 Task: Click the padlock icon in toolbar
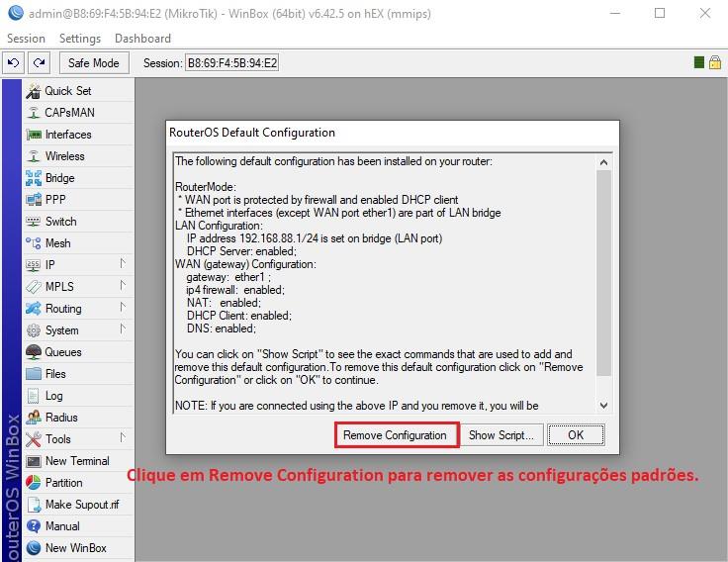point(715,62)
